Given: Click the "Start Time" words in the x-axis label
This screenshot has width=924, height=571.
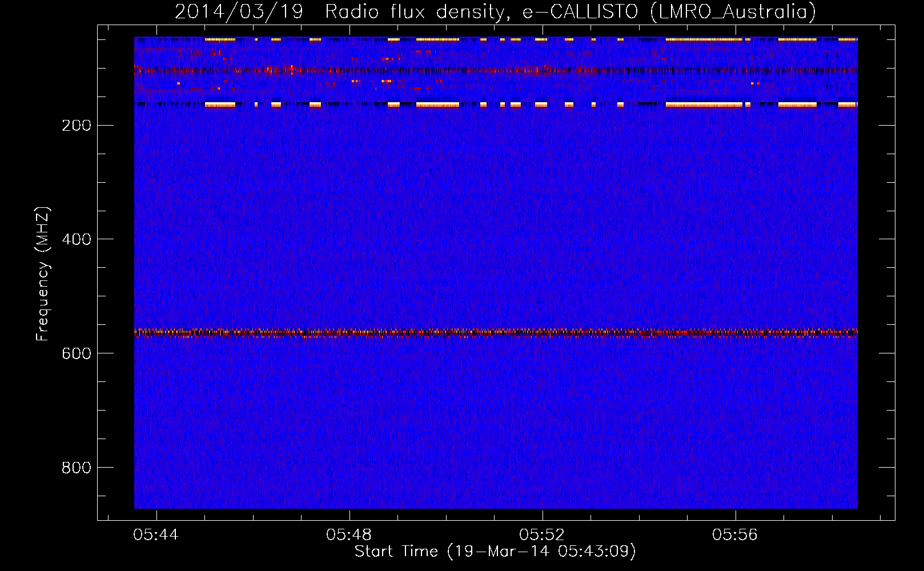Looking at the screenshot, I should 396,552.
